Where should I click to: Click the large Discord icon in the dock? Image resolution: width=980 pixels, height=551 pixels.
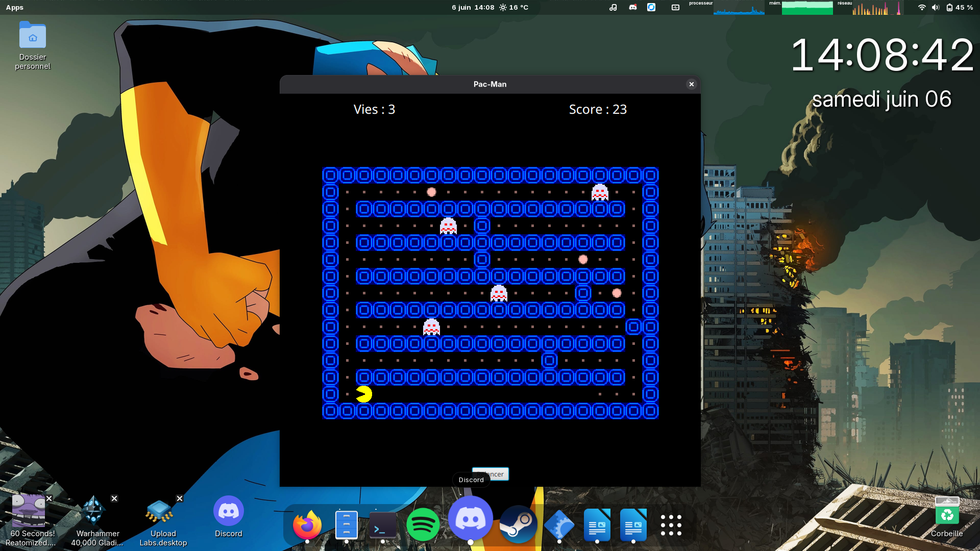[471, 518]
